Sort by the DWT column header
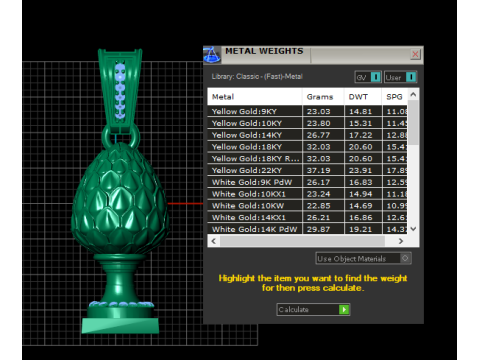 [363, 97]
